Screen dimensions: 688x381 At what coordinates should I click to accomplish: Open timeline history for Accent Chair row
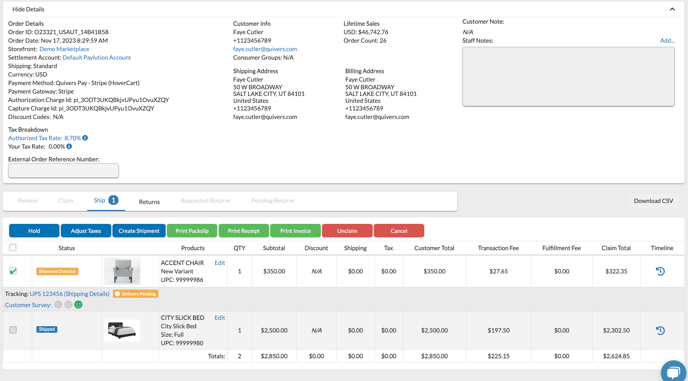click(x=660, y=271)
